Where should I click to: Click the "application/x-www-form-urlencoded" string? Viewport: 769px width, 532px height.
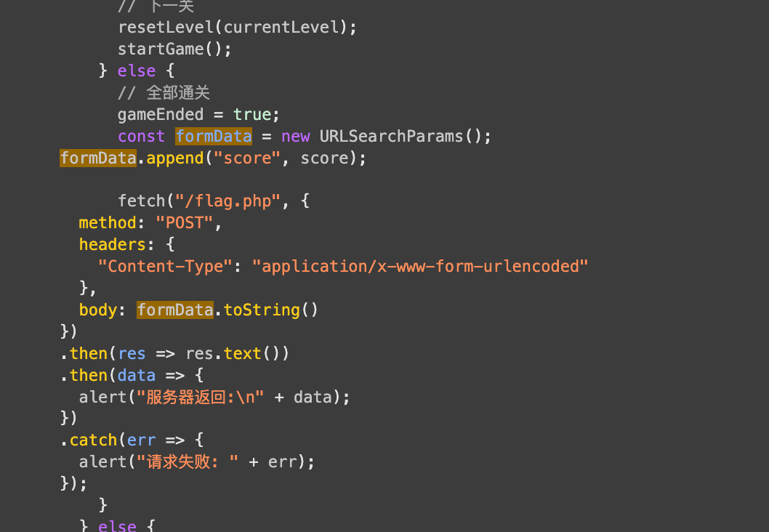pyautogui.click(x=419, y=266)
